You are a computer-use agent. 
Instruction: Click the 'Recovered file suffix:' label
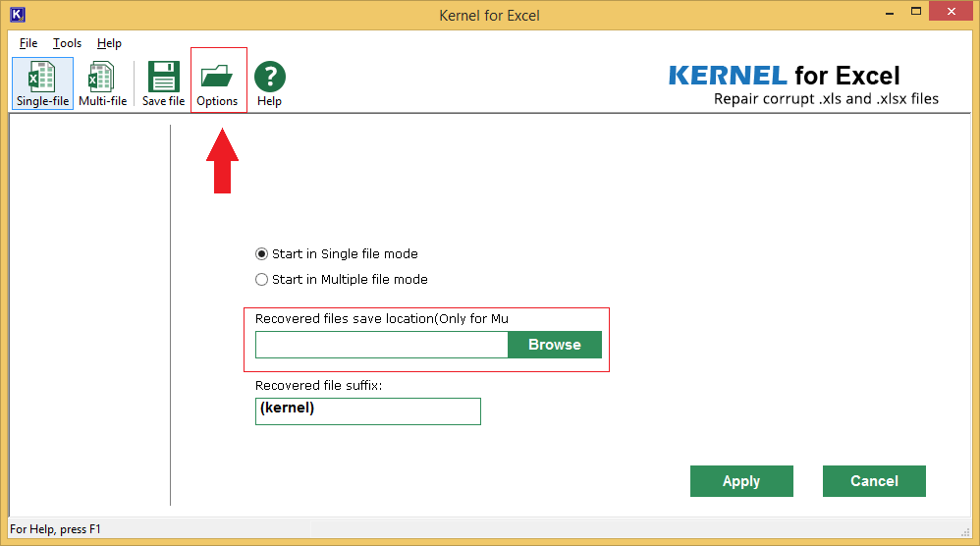click(319, 386)
